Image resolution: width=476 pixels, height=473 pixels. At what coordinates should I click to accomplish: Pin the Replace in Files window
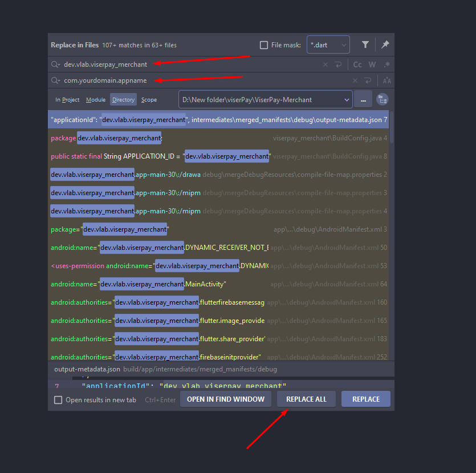click(x=385, y=45)
